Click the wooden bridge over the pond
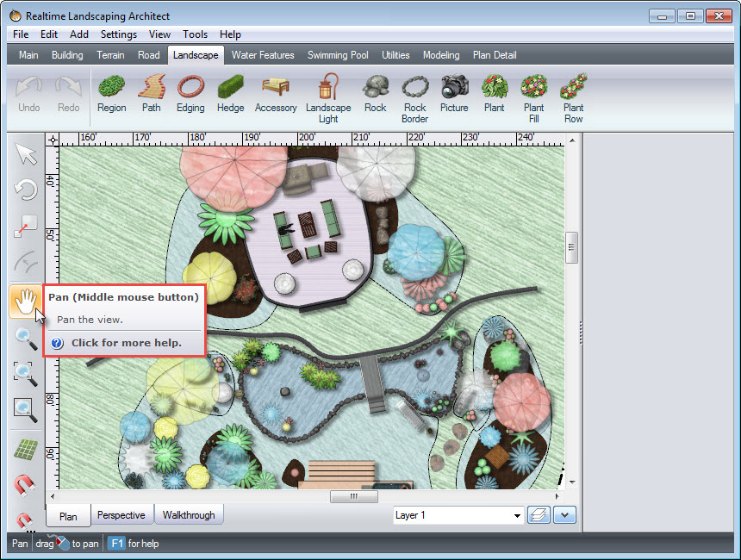This screenshot has width=741, height=560. (374, 383)
